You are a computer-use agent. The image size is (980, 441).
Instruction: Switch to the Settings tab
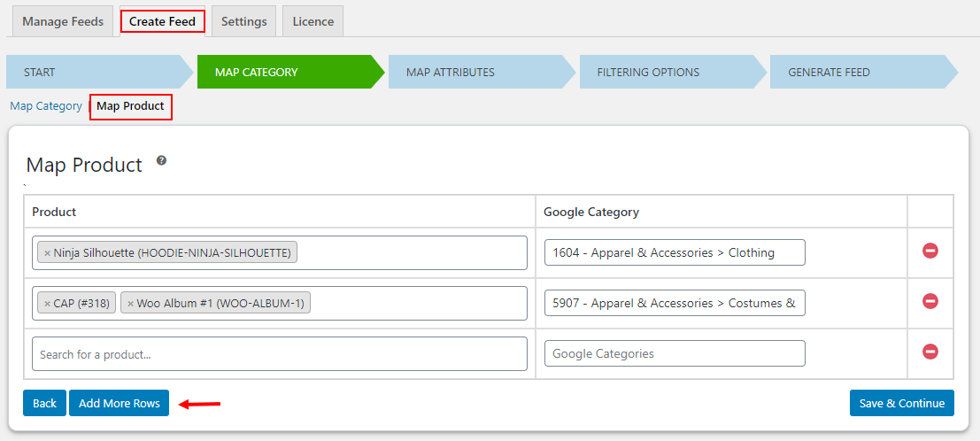click(243, 21)
